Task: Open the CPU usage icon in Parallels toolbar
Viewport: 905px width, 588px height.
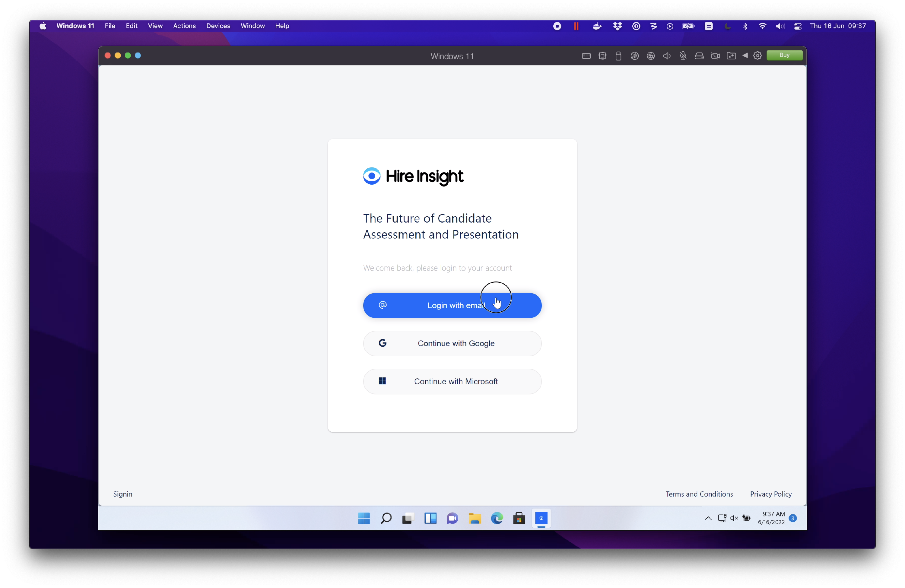Action: (602, 56)
